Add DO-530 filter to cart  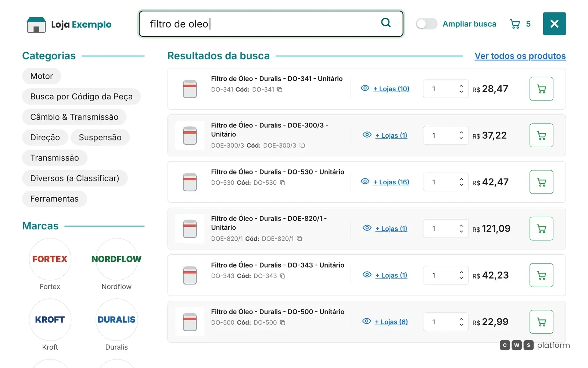point(541,182)
